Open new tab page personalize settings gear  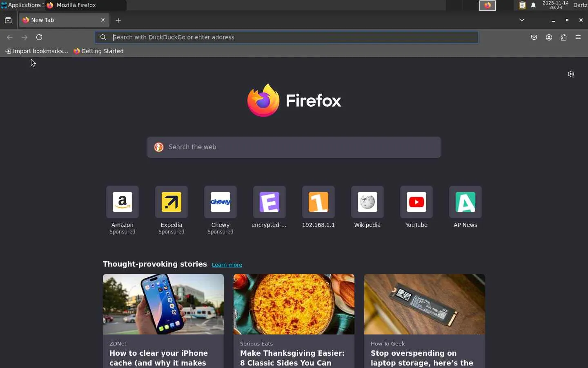(x=571, y=74)
